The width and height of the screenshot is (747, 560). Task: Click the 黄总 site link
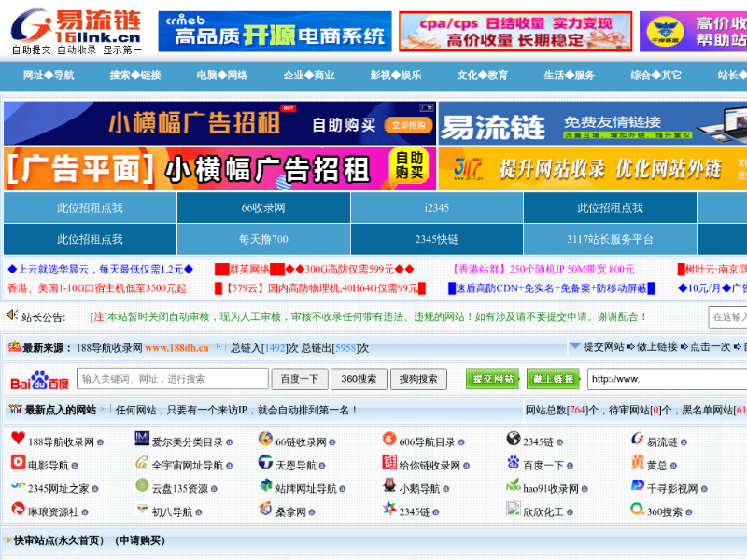click(x=657, y=466)
